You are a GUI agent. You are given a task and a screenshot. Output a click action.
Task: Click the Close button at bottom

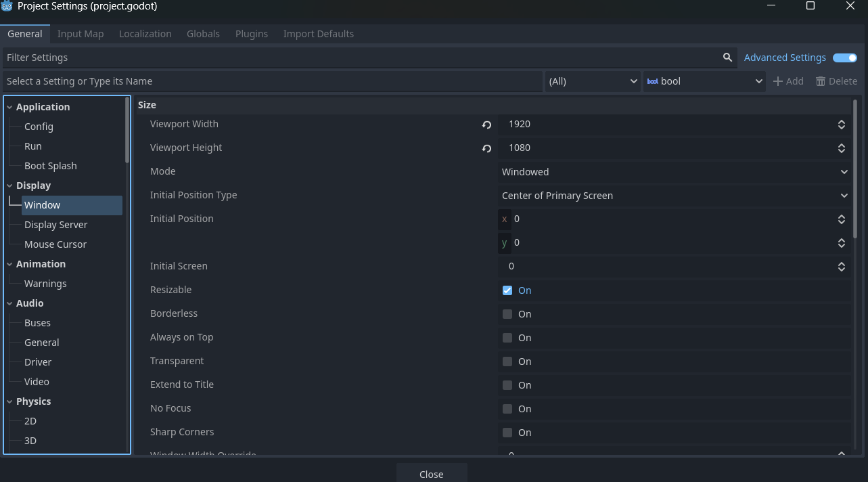tap(431, 474)
